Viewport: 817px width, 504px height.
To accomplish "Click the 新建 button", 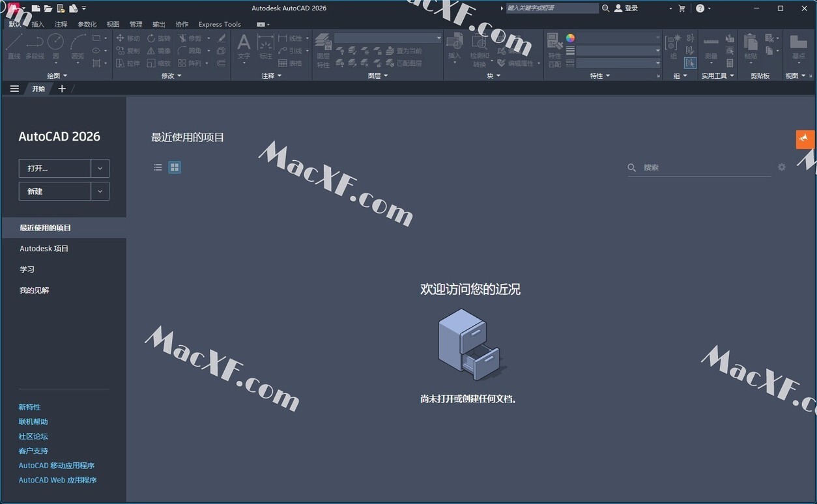I will coord(55,191).
